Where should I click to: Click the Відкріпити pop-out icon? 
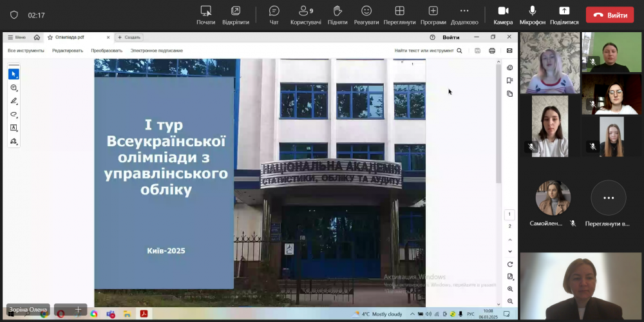(x=236, y=11)
